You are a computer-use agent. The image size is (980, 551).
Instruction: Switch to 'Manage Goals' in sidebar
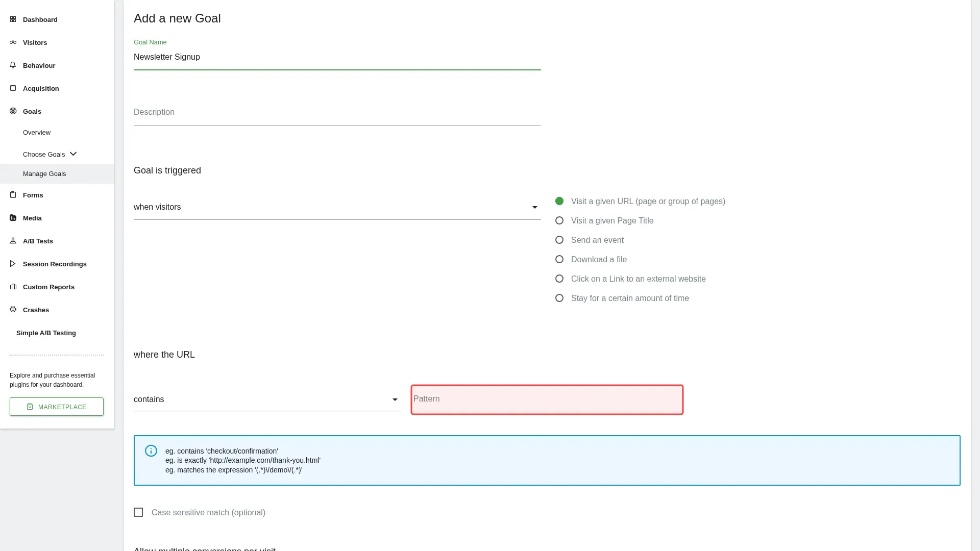(44, 173)
